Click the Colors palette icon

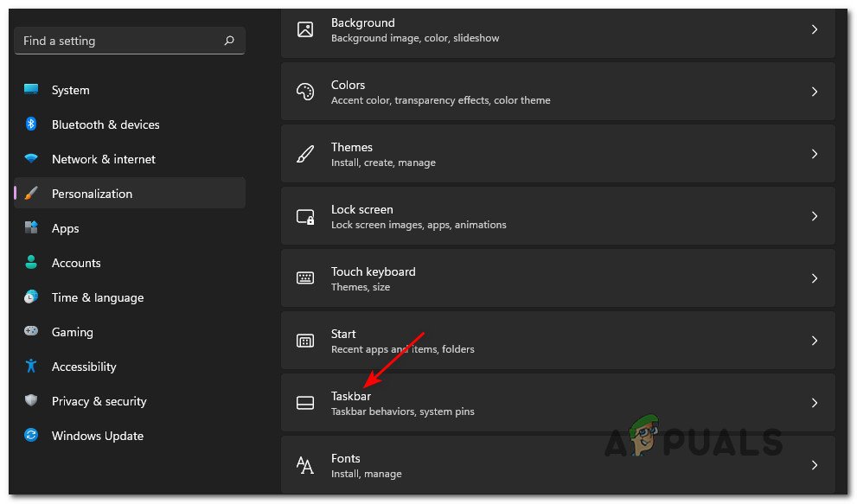click(x=305, y=92)
